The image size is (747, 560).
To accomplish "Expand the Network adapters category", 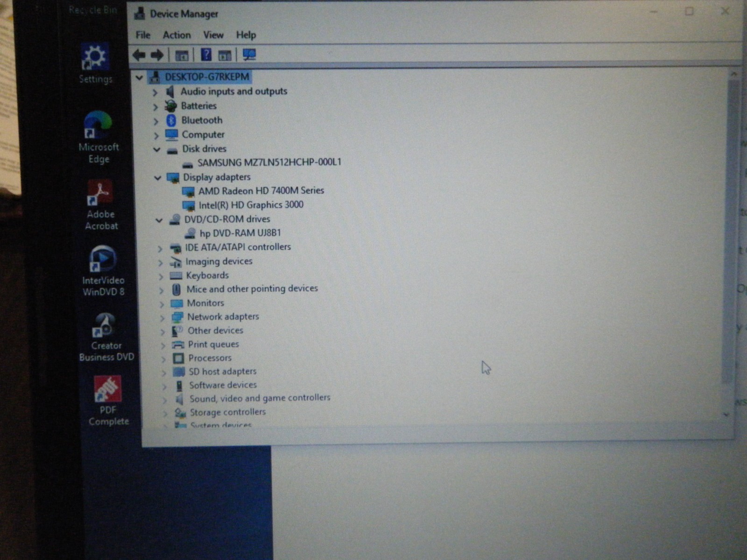I will click(162, 318).
